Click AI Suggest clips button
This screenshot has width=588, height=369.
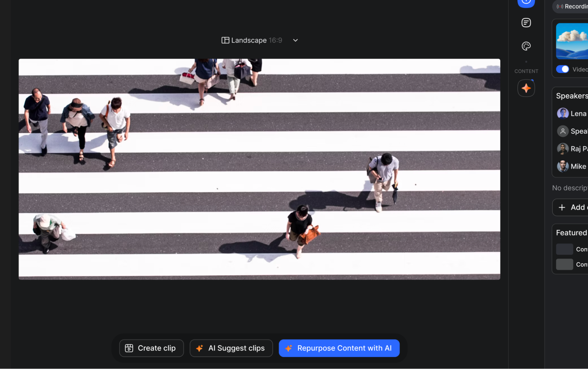coord(231,348)
